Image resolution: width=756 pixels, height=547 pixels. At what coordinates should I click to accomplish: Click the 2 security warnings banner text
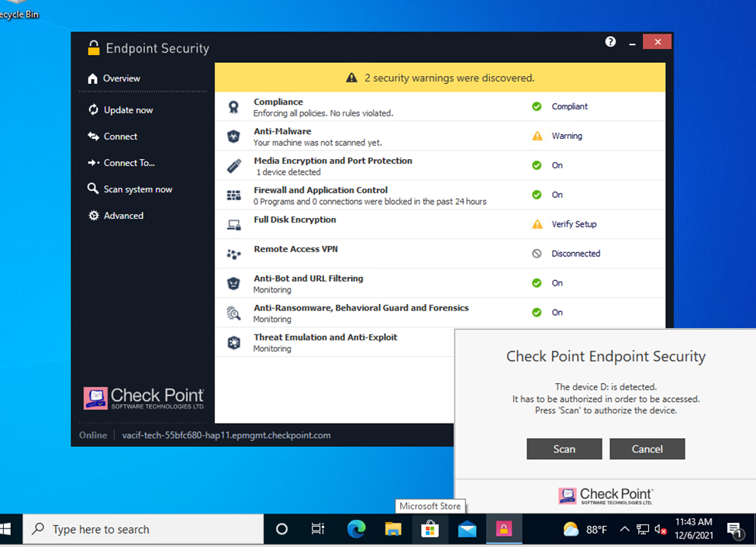pyautogui.click(x=450, y=78)
